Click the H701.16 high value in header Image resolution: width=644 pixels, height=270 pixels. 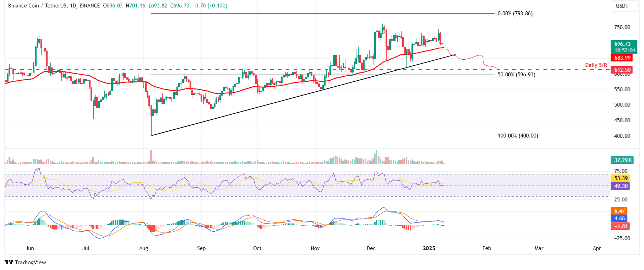point(135,6)
